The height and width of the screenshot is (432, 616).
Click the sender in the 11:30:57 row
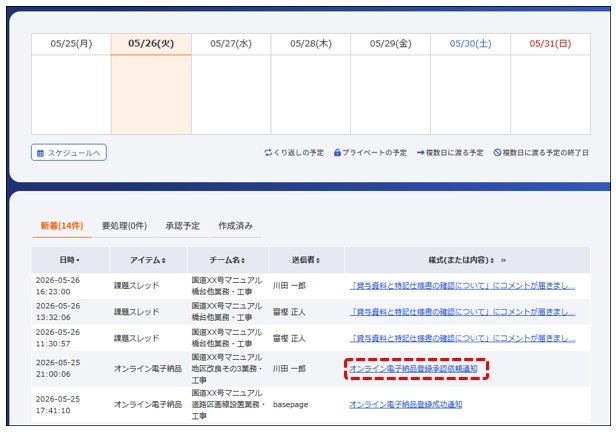click(289, 338)
